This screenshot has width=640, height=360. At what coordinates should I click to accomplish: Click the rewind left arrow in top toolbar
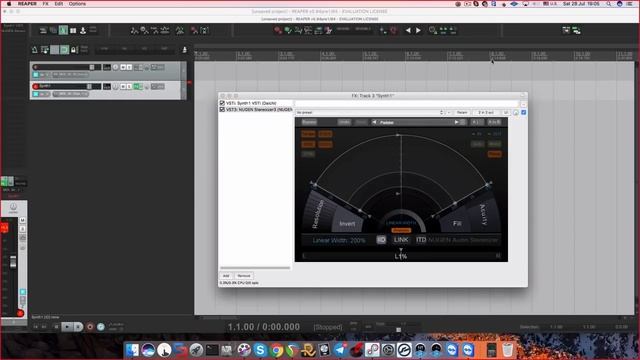pos(408,30)
